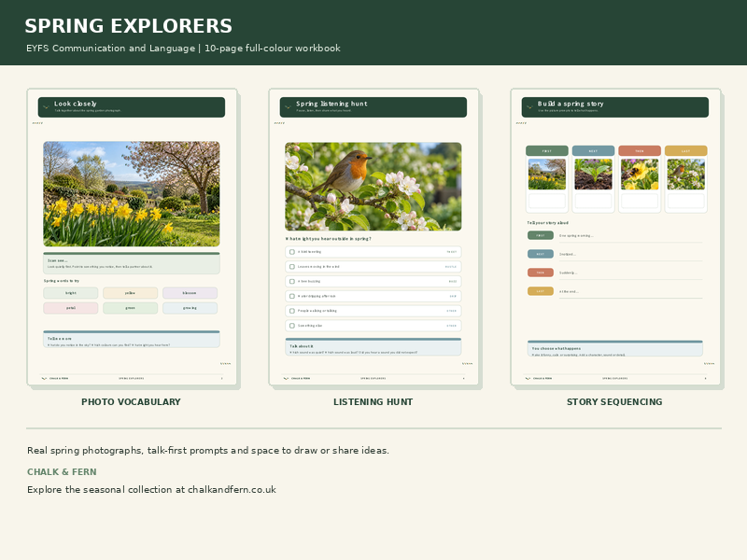Tick the 'A bird tweeting' checkbox
Viewport: 747px width, 560px height.
(x=292, y=252)
